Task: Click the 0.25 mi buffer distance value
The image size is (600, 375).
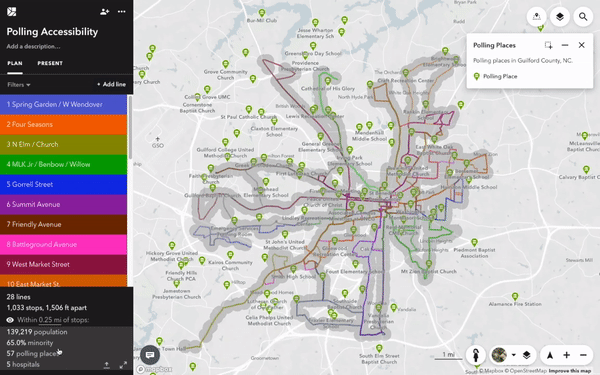Action: pos(50,320)
